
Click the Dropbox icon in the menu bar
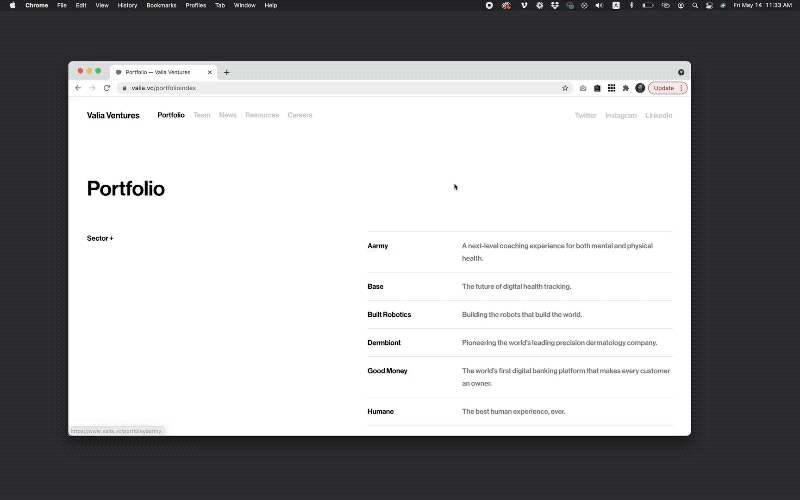point(555,5)
